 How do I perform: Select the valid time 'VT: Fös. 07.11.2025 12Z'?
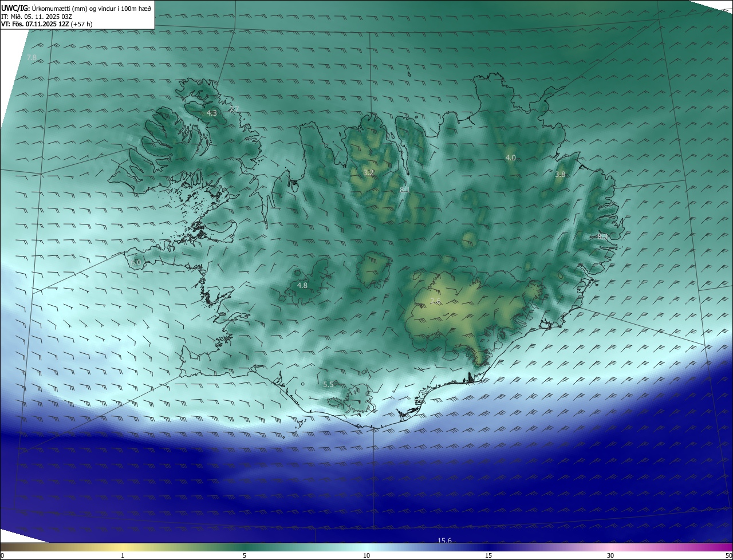tap(34, 24)
